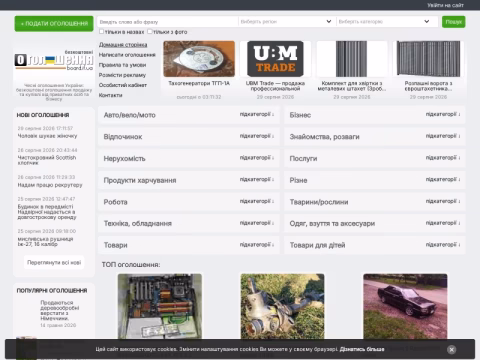Image resolution: width=480 pixels, height=360 pixels.
Task: Expand subcategories for 'Товари для дітей'
Action: click(x=443, y=245)
